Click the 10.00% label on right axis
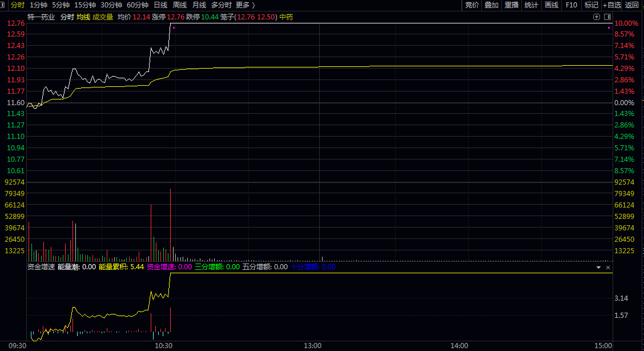Viewport: 644px width, 351px height. point(626,23)
